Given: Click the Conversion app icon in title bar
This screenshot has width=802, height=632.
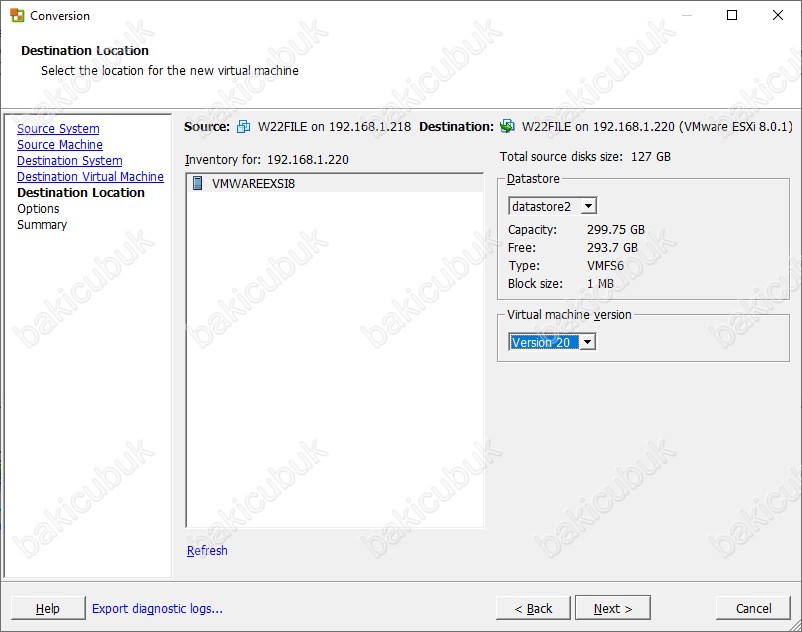Looking at the screenshot, I should (17, 15).
